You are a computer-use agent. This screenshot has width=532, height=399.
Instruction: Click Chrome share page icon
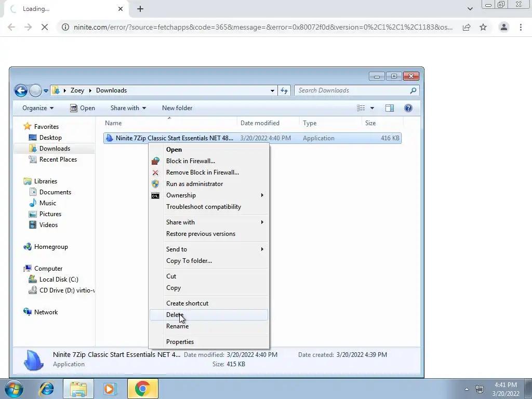tap(467, 27)
